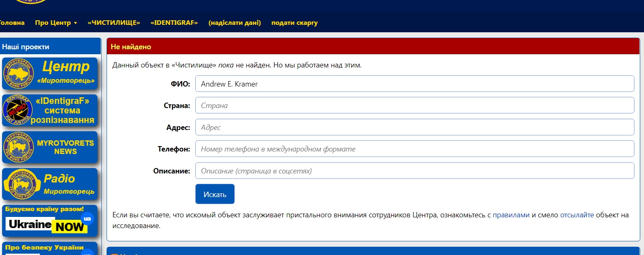The width and height of the screenshot is (644, 255).
Task: Open the Центр «Миротворець» project banner
Action: click(x=50, y=73)
